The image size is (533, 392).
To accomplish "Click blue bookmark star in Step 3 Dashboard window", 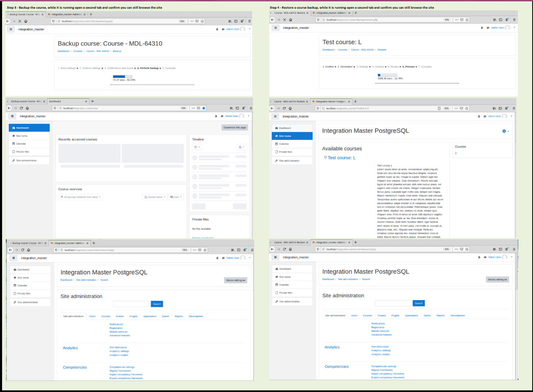I will [204, 108].
